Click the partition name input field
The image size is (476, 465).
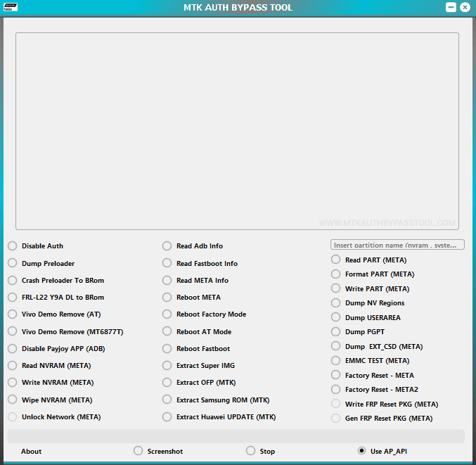click(397, 245)
